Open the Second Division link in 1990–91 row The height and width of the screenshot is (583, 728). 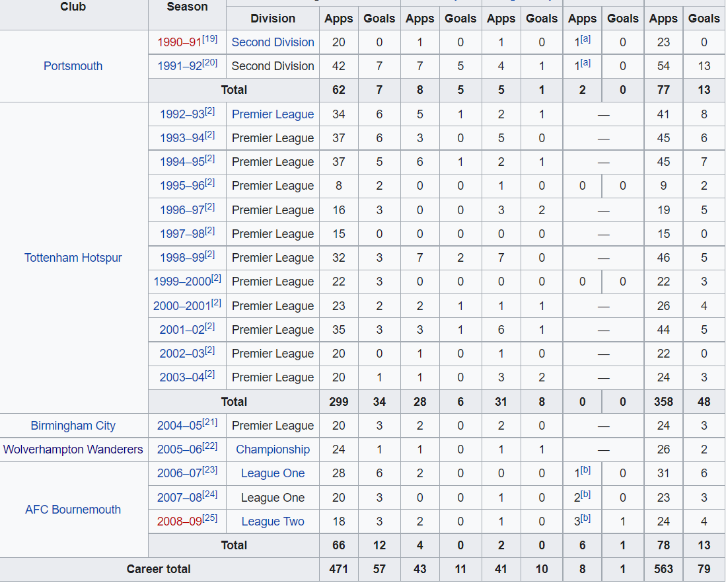pyautogui.click(x=273, y=42)
